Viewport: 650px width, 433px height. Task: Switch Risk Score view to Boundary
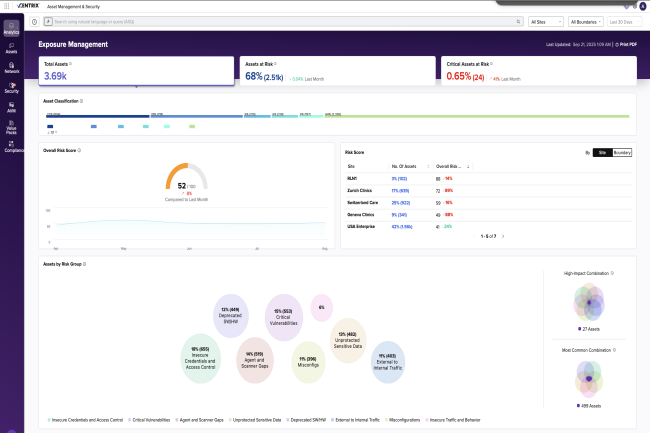pyautogui.click(x=622, y=152)
